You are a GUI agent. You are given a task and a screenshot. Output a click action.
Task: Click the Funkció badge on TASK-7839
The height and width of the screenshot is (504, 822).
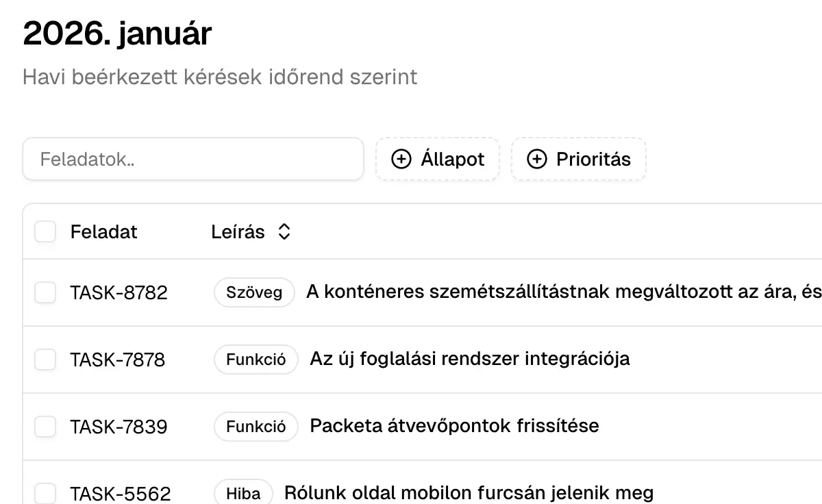coord(256,427)
